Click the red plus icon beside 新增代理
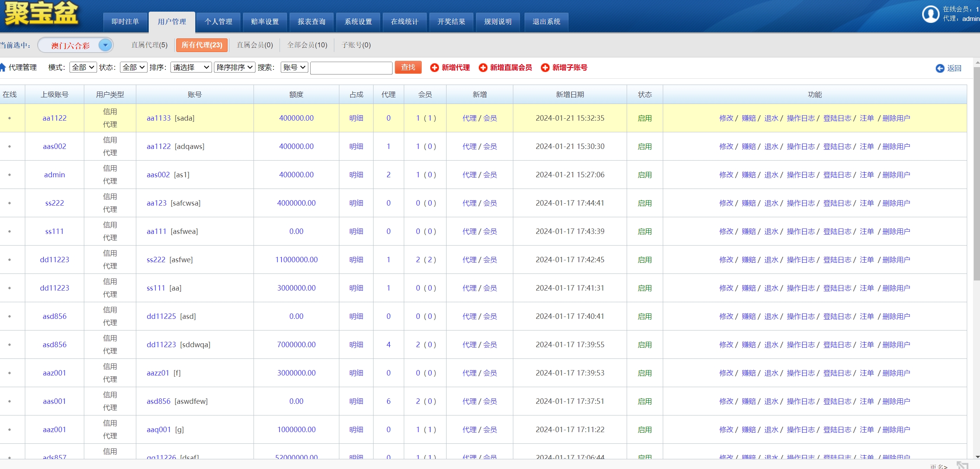The width and height of the screenshot is (980, 469). click(x=434, y=67)
